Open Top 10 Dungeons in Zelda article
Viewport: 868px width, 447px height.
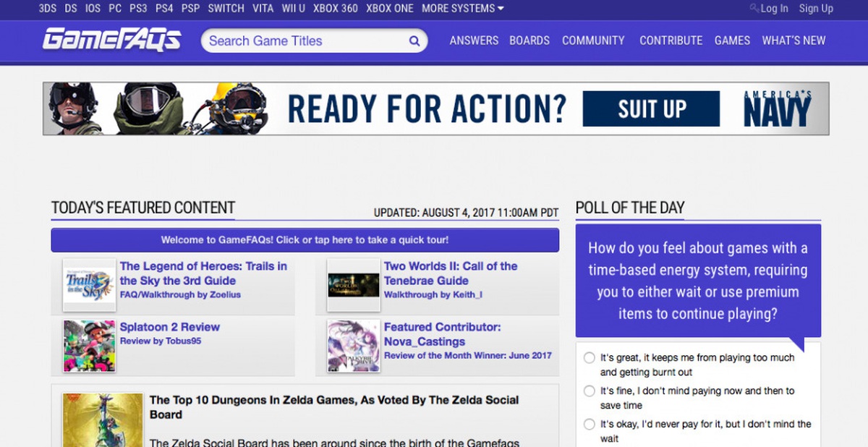coord(334,407)
